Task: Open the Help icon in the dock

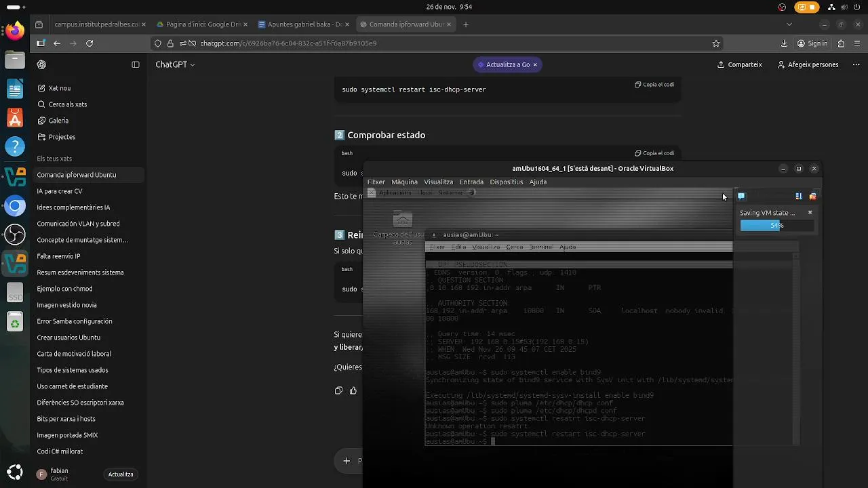Action: click(15, 146)
